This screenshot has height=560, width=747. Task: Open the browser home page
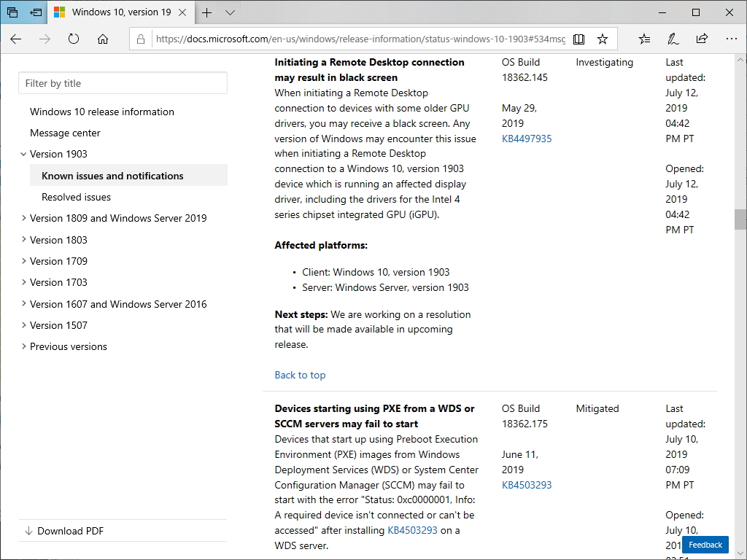coord(101,39)
